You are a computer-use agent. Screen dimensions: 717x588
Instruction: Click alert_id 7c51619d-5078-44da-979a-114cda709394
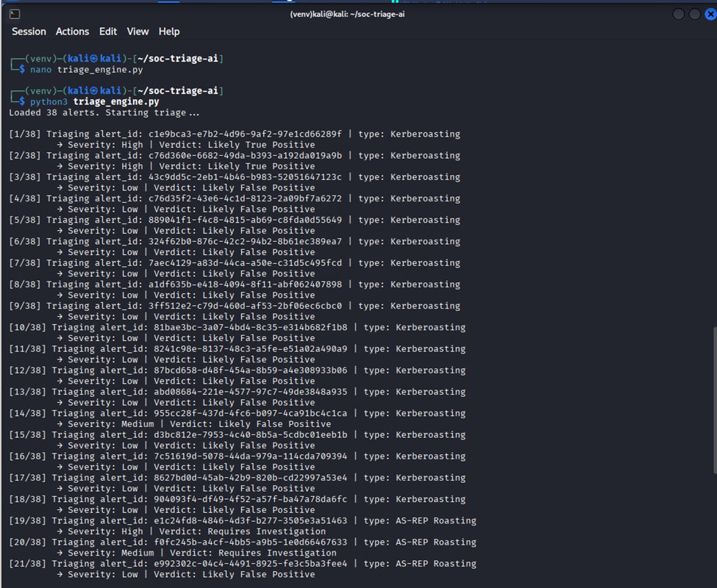coord(250,456)
